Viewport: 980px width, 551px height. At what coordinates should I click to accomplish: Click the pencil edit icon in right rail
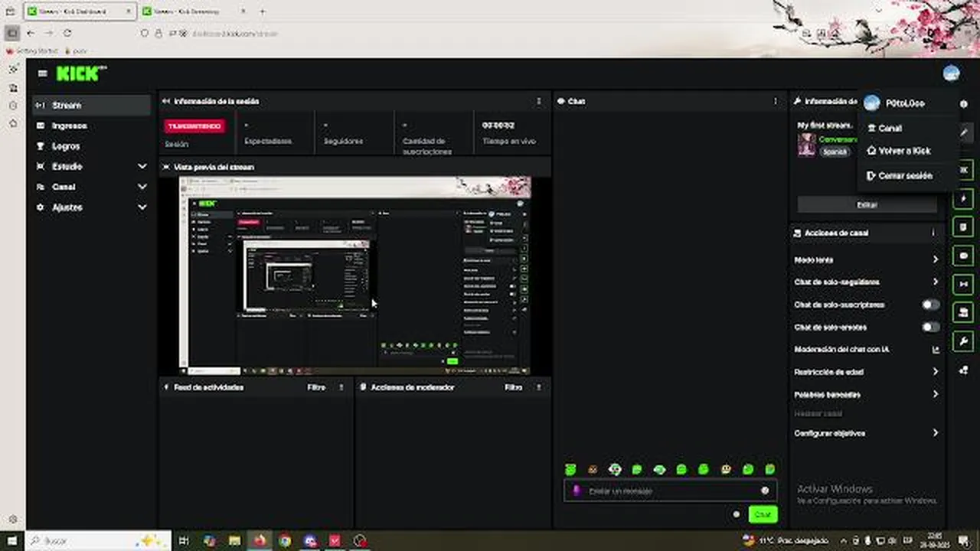(964, 132)
